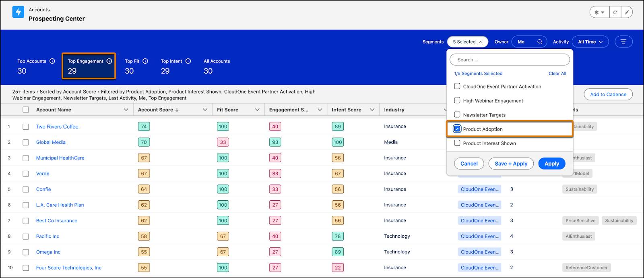644x278 pixels.
Task: Check Product Interest Shown segment
Action: pyautogui.click(x=457, y=143)
